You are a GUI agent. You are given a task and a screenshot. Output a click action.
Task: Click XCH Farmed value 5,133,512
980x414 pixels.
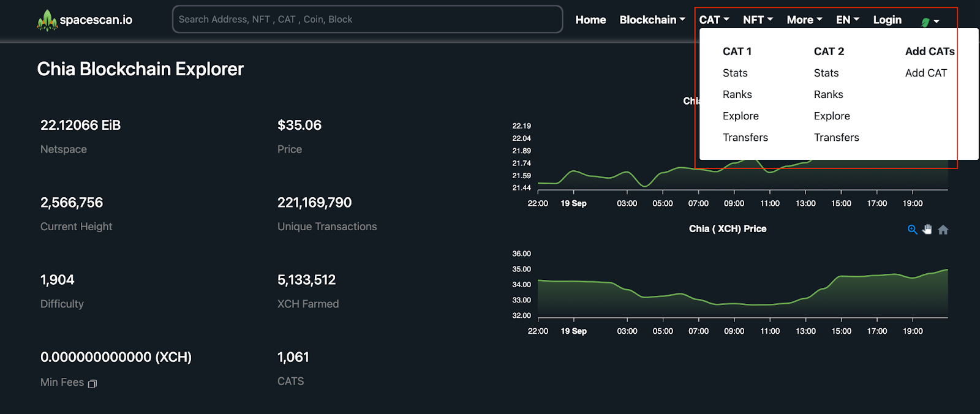307,280
